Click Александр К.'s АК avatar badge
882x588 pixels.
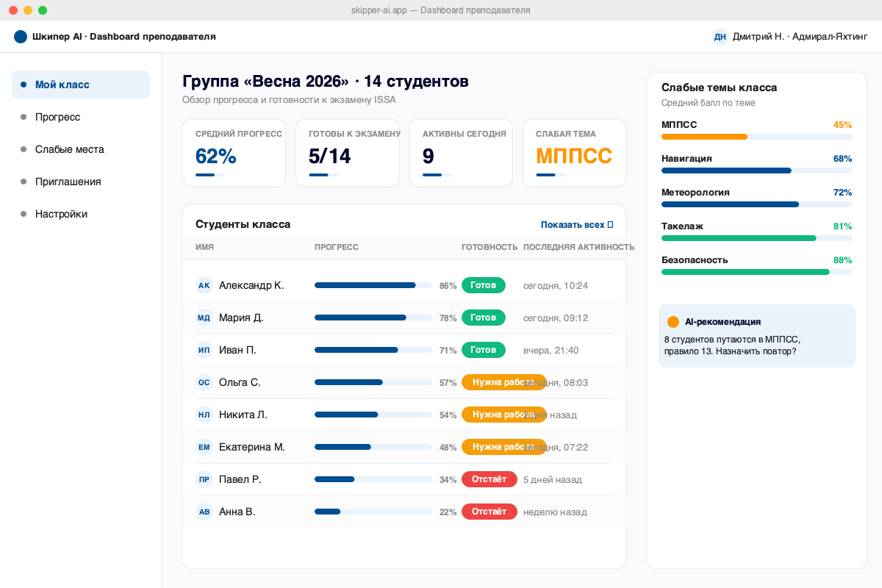point(204,285)
